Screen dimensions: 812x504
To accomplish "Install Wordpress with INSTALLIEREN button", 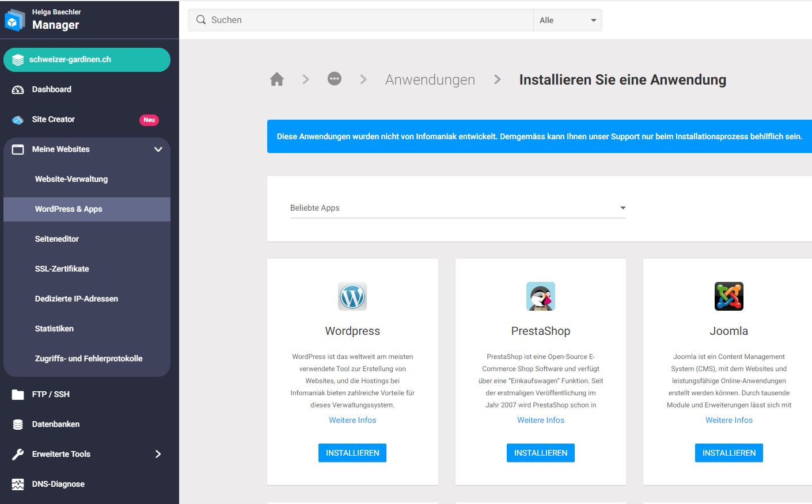I will click(352, 453).
